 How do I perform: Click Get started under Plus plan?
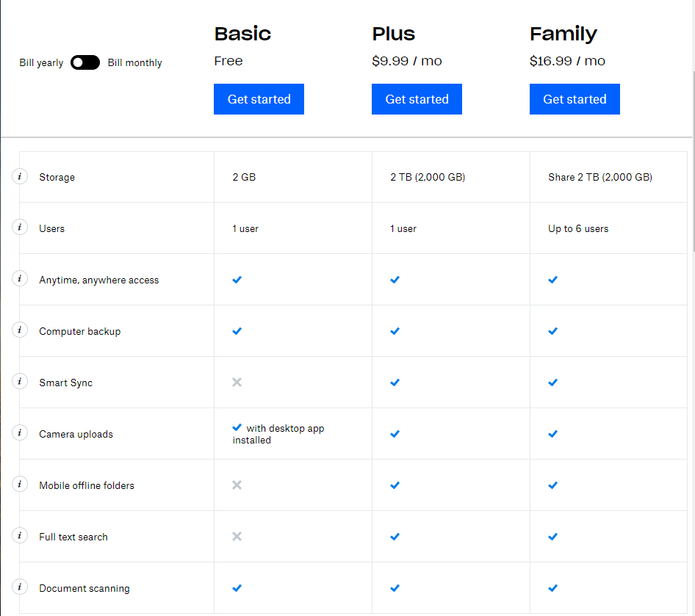417,99
